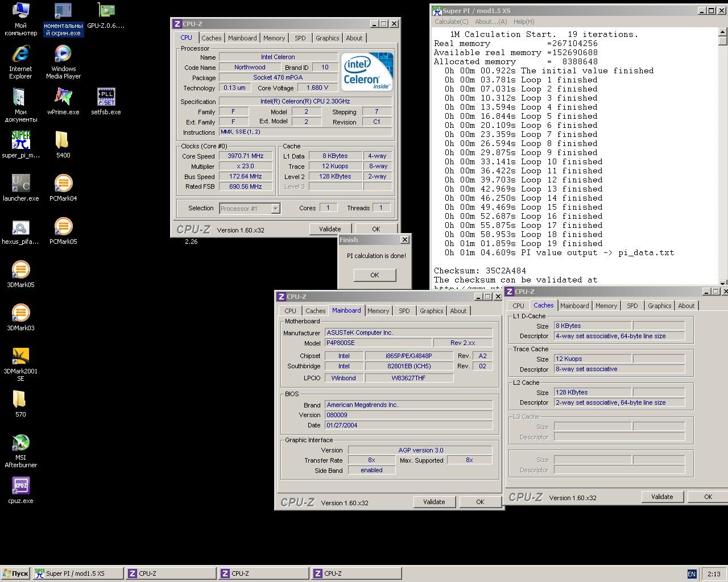Switch to third CPU-Z taskbar button
Screen dimensions: 728x582
point(356,573)
